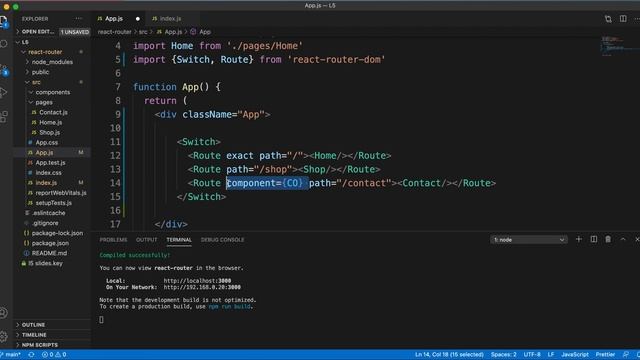Viewport: 640px width, 360px height.
Task: Collapse the react-router folder
Action: (45, 52)
